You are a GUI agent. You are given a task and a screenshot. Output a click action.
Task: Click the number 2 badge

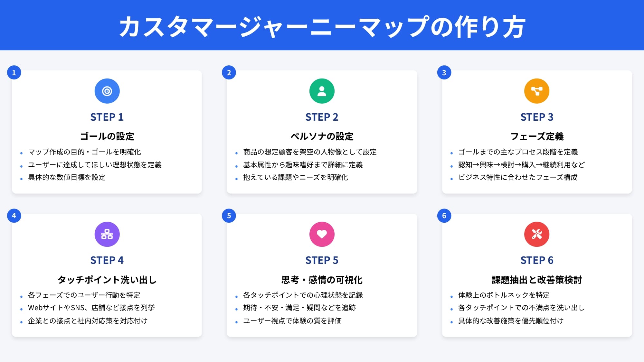[x=229, y=73]
